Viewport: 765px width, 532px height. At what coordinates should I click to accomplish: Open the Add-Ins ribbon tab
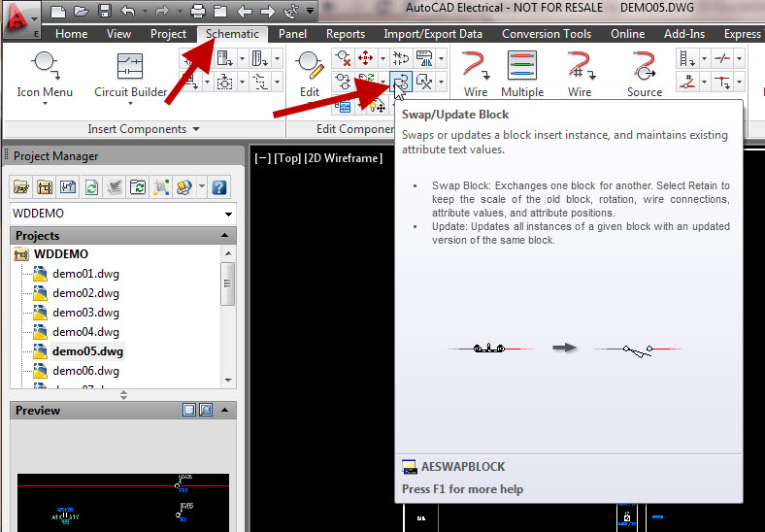tap(684, 34)
